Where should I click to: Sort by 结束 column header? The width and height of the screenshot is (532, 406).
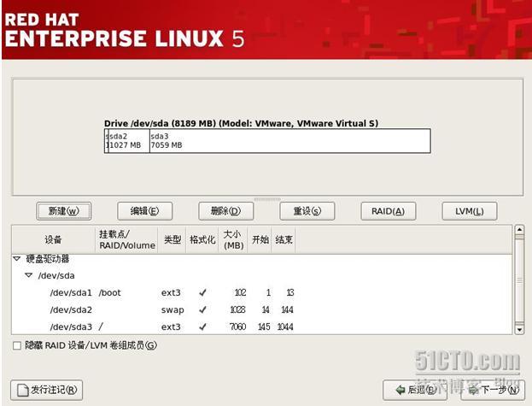(284, 239)
